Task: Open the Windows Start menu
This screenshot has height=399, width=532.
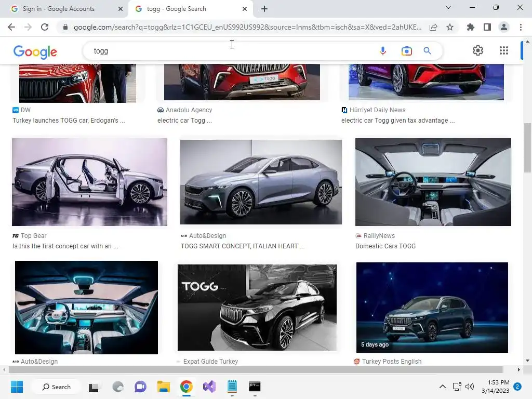Action: pos(17,387)
